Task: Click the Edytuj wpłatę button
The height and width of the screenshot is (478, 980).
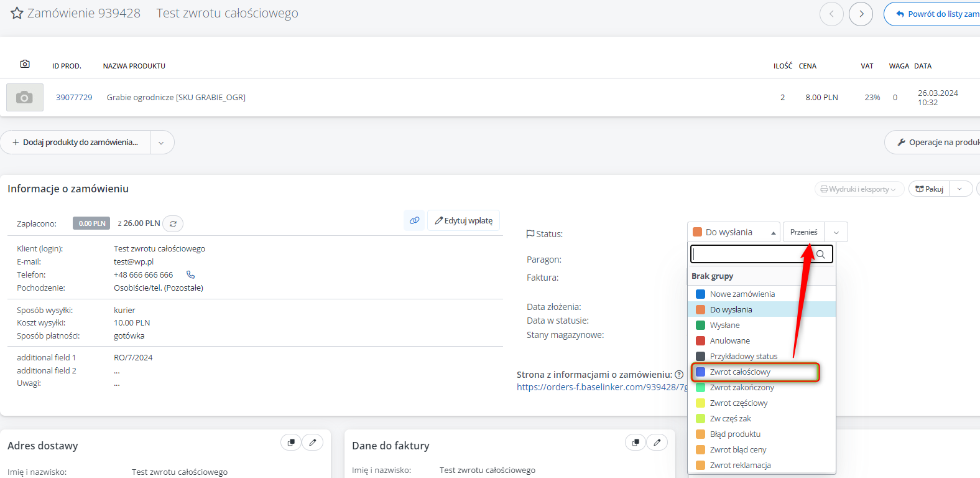Action: point(463,220)
